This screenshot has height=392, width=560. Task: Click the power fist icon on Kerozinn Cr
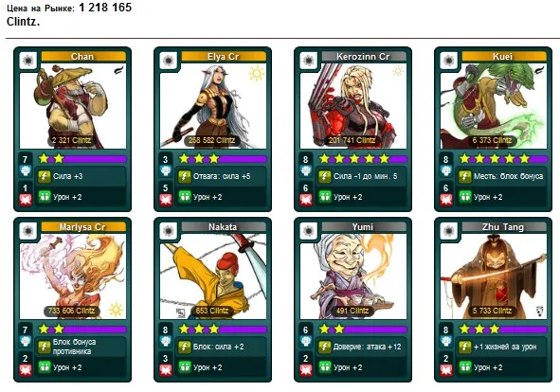click(306, 170)
